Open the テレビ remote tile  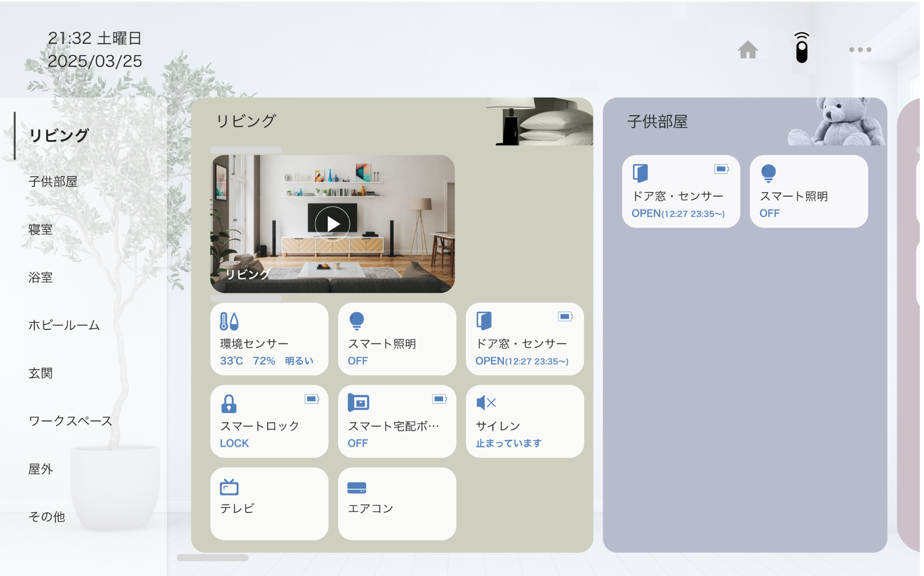pos(269,503)
